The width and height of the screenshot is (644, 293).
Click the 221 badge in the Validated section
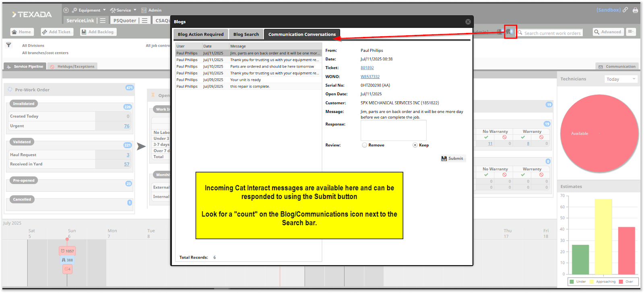pyautogui.click(x=128, y=145)
